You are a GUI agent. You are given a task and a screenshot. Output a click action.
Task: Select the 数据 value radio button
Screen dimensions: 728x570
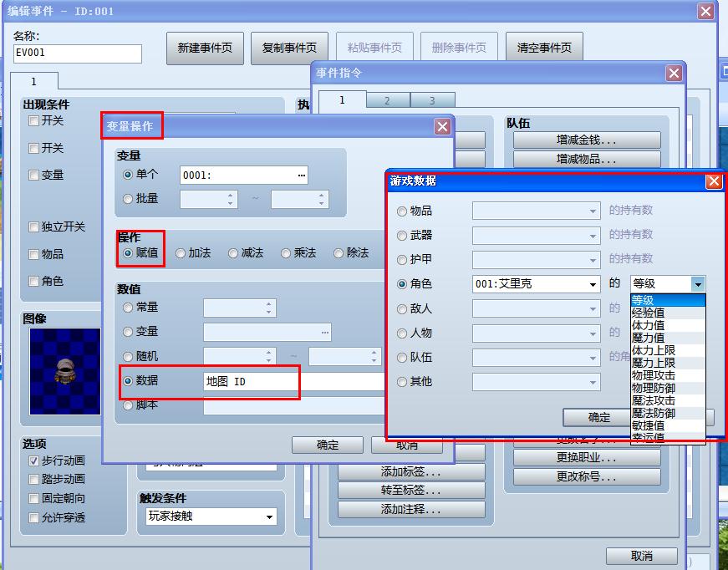(128, 381)
